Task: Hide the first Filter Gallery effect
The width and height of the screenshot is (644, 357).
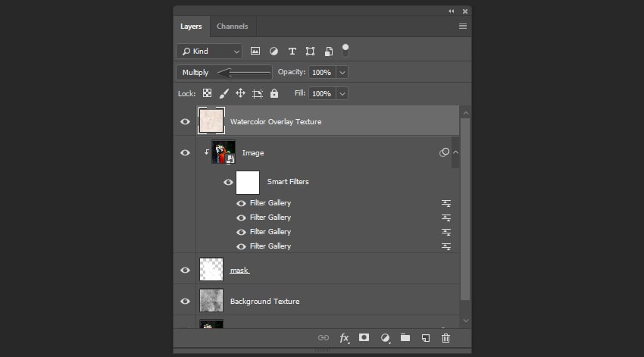Action: (241, 203)
